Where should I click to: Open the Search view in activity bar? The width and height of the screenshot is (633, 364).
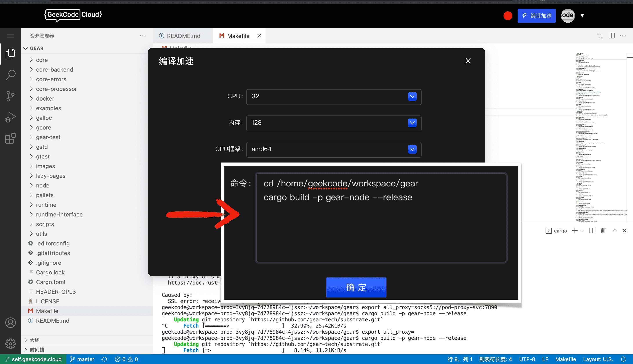point(11,75)
